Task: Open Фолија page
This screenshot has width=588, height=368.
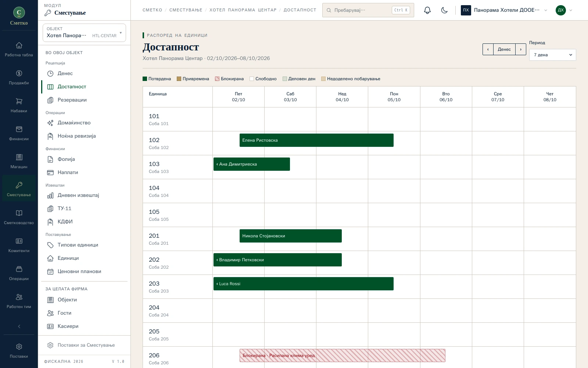Action: point(84,159)
